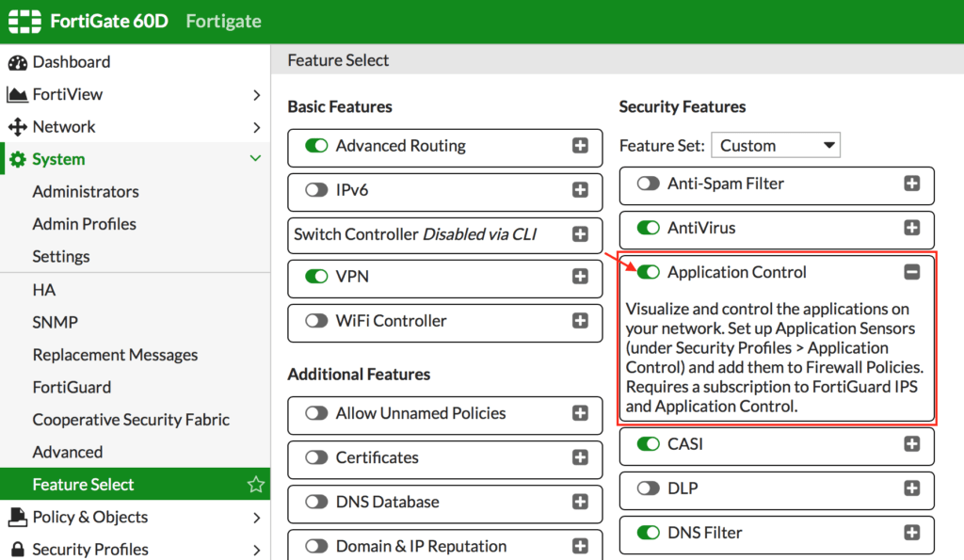Click the Policy & Objects icon

[17, 517]
